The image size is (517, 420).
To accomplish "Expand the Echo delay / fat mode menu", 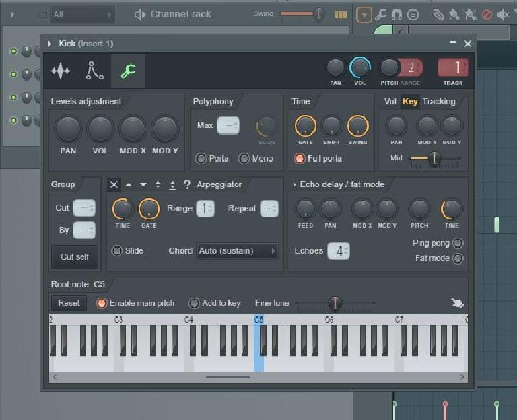I will click(x=294, y=184).
